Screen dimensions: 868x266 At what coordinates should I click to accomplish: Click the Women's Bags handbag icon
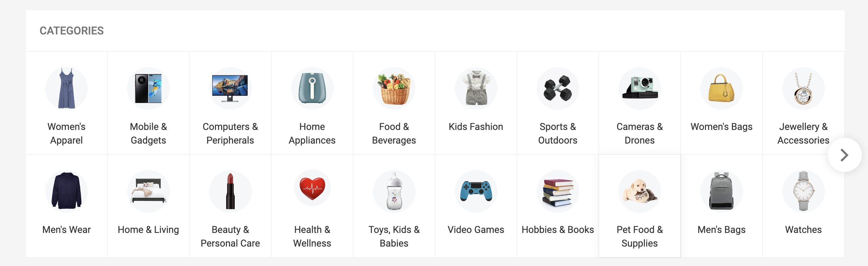[721, 88]
